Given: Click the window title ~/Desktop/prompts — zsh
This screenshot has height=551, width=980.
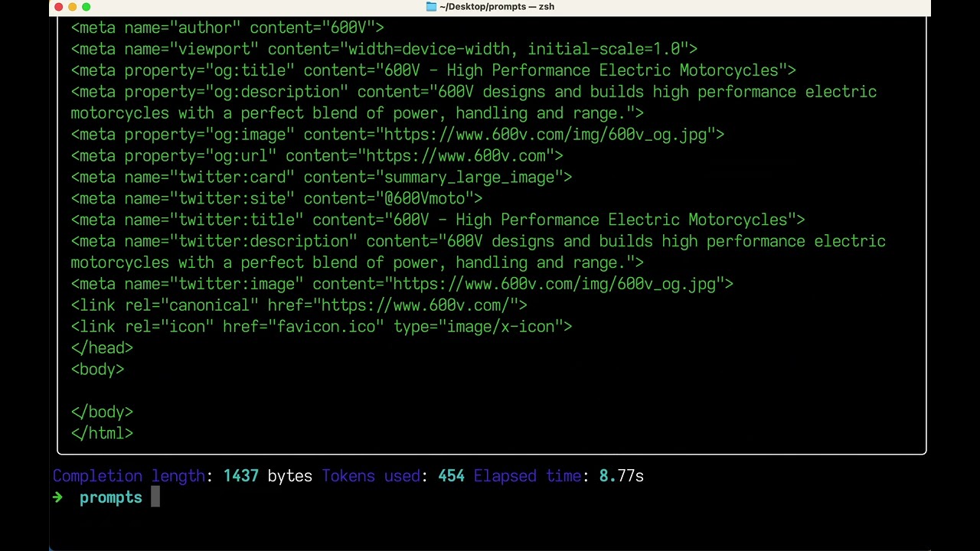Looking at the screenshot, I should coord(497,7).
